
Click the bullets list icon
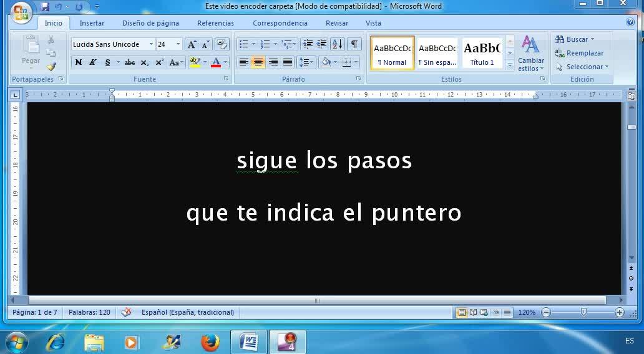[244, 44]
